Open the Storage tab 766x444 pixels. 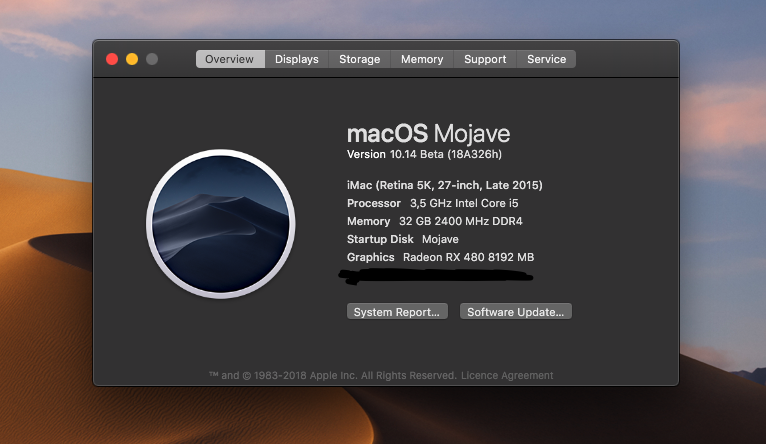[360, 59]
